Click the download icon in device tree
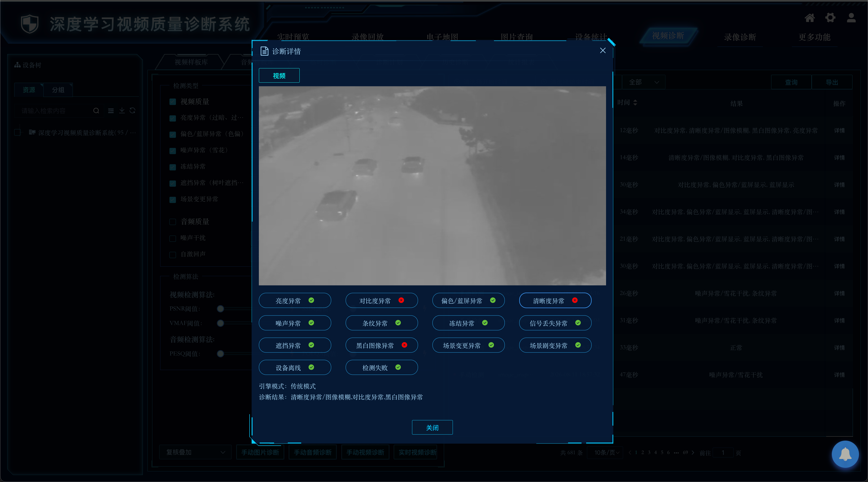 coord(122,111)
